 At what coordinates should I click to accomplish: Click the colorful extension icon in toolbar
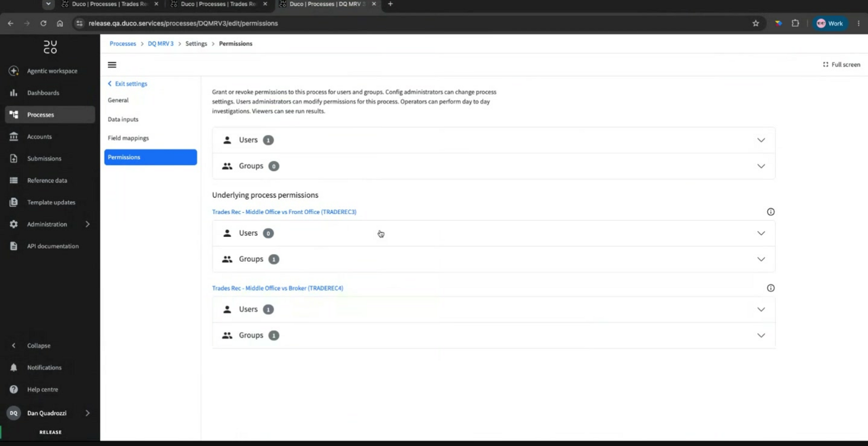click(x=778, y=23)
